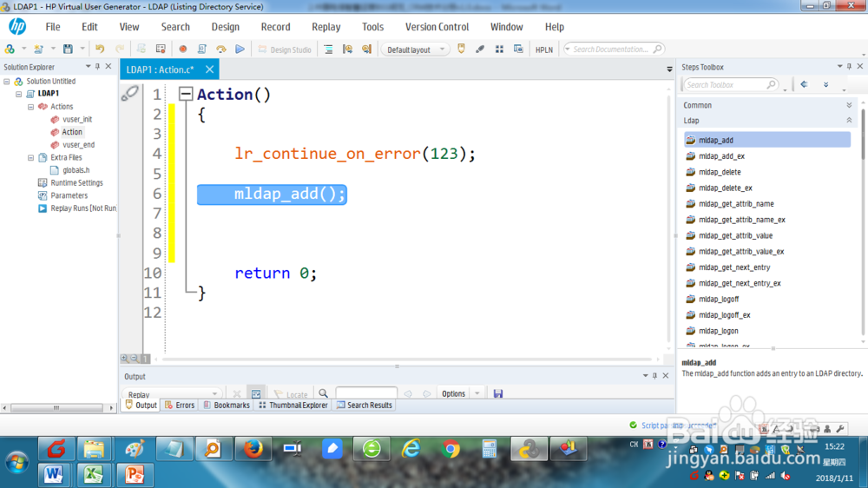Viewport: 868px width, 488px height.
Task: Open globals.h in Solution Explorer
Action: (76, 170)
